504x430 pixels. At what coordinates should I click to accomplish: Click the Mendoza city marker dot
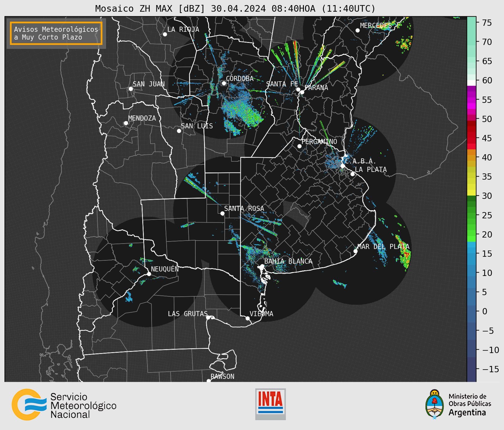126,123
